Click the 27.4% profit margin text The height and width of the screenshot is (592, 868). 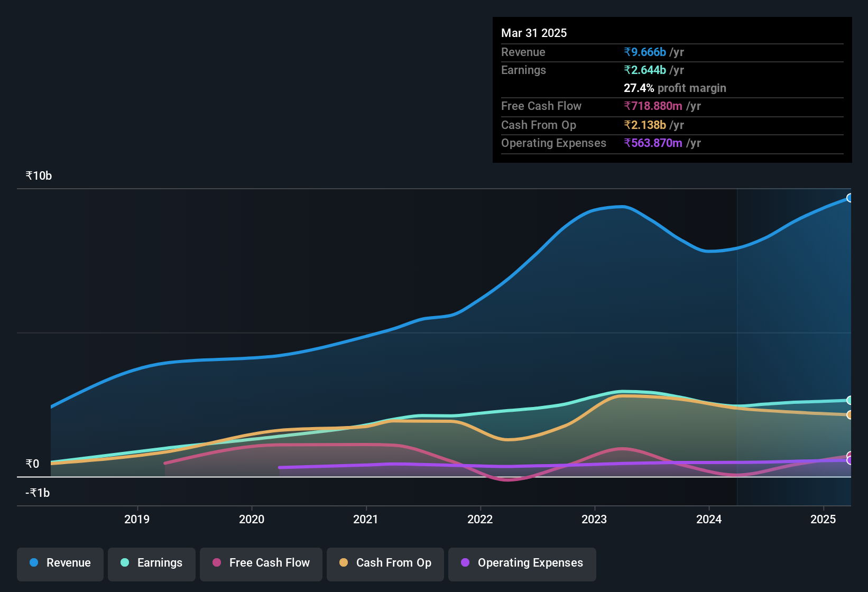click(x=675, y=88)
